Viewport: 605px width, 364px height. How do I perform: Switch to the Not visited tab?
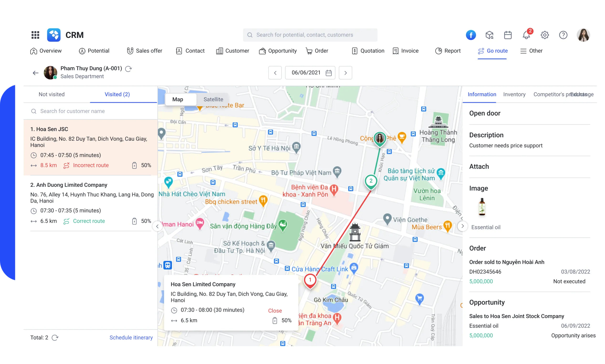(52, 94)
